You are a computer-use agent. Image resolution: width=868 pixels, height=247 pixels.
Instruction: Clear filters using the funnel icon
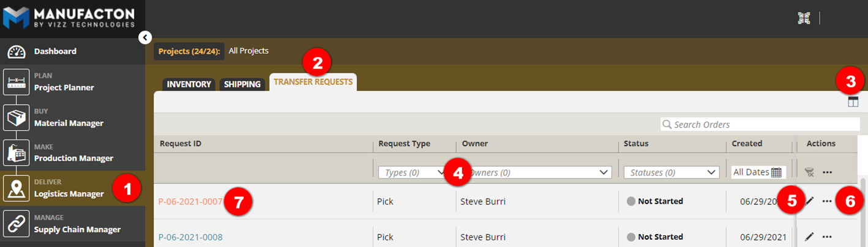tap(809, 172)
